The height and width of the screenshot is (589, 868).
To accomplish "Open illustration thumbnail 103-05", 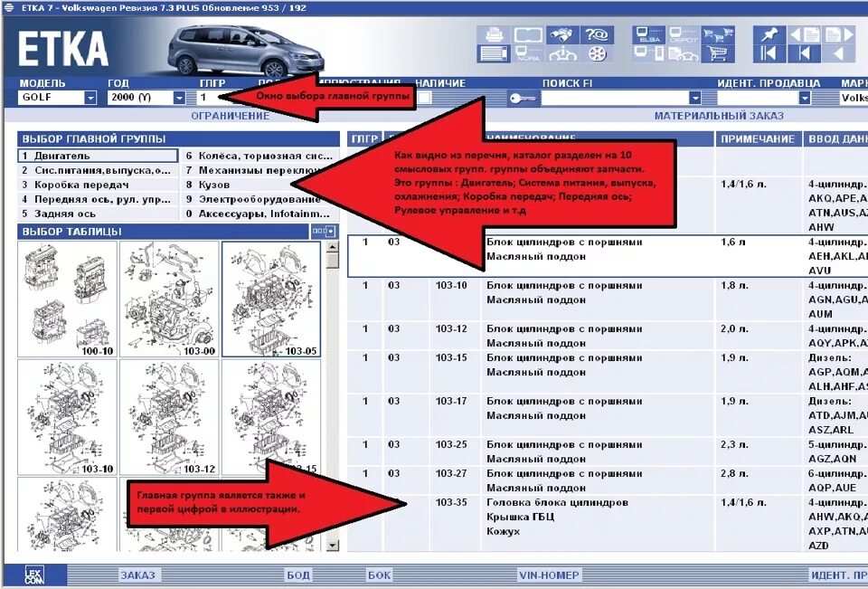I will pyautogui.click(x=270, y=299).
